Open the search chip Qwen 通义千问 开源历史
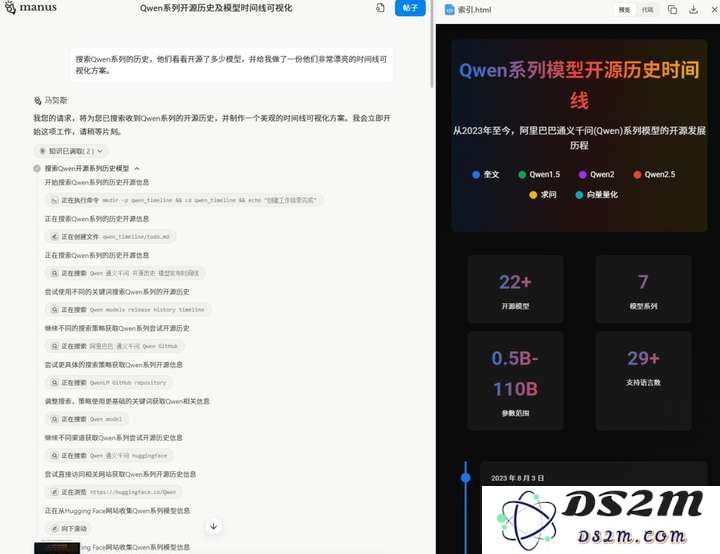The height and width of the screenshot is (554, 720). tap(125, 273)
